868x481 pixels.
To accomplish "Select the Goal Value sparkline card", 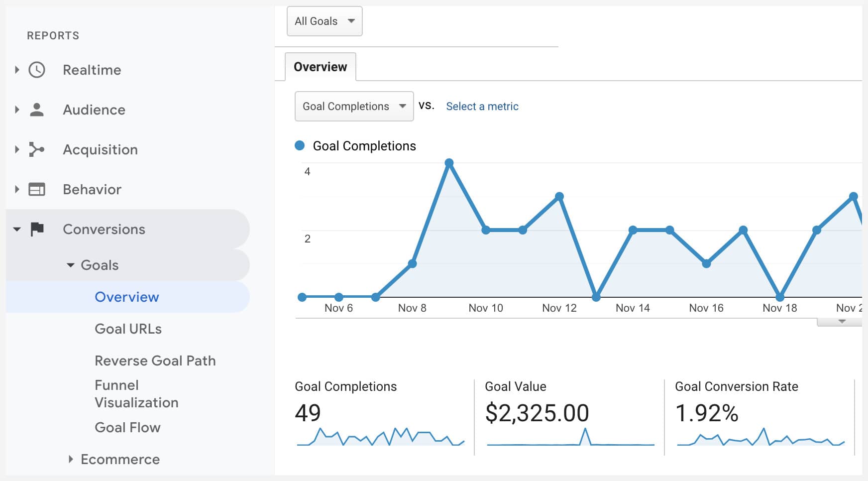I will pyautogui.click(x=569, y=416).
